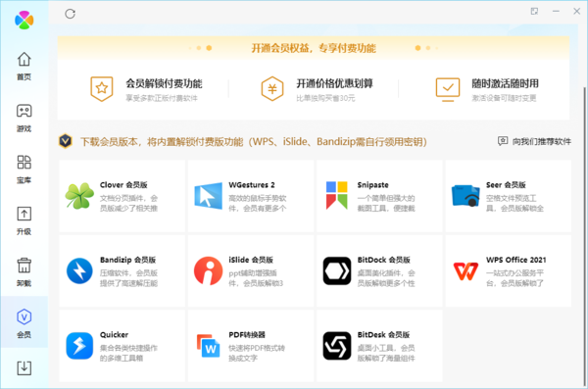The height and width of the screenshot is (389, 588).
Task: Click the iSlide 会员版 icon
Action: click(208, 270)
